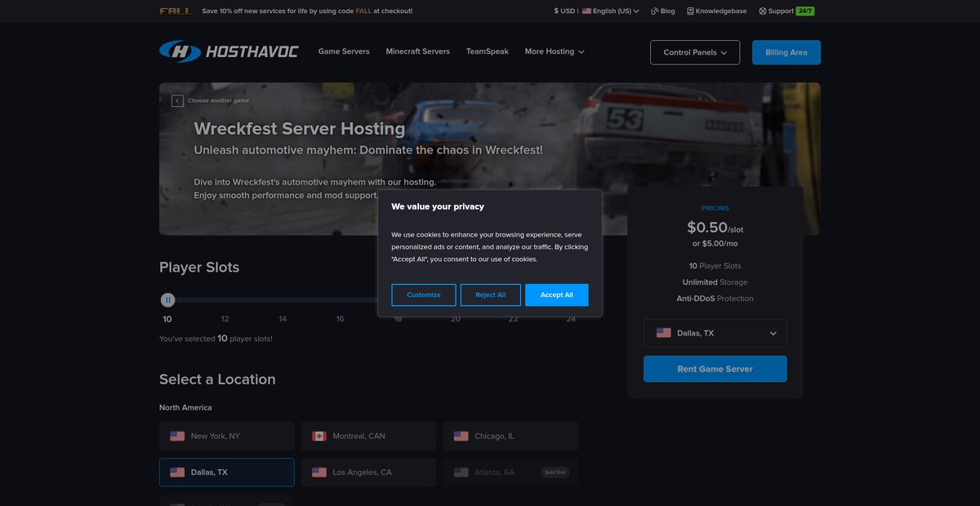Click the Billing Area button

(x=786, y=52)
